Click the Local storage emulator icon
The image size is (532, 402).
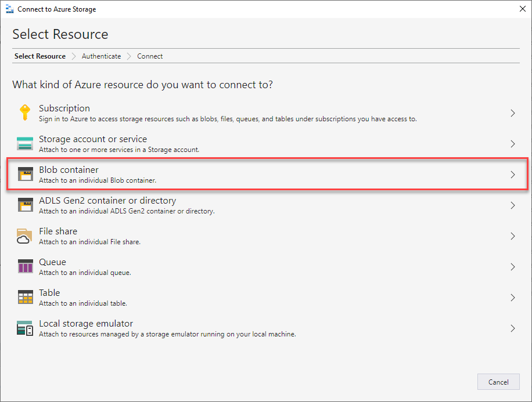(25, 328)
